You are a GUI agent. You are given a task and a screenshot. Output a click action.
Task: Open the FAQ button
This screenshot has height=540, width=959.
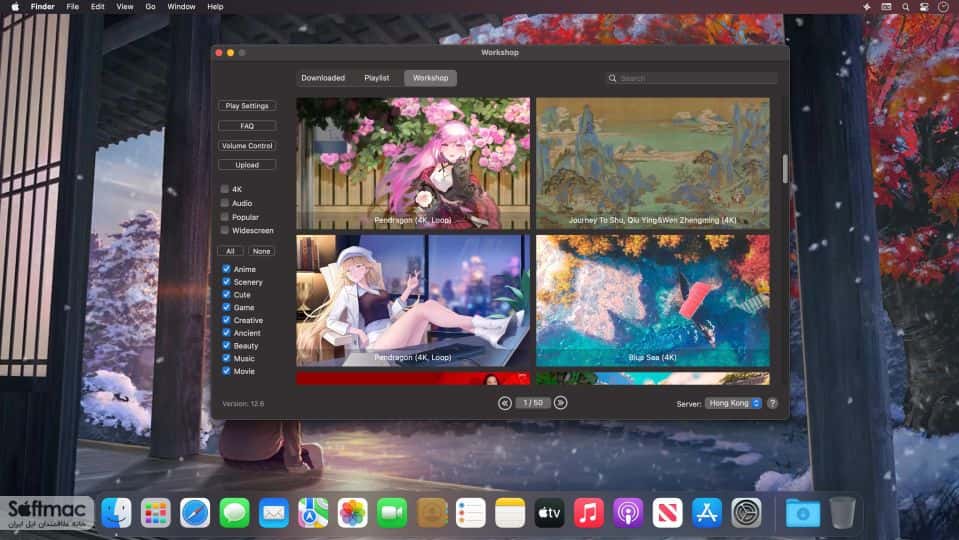point(247,126)
